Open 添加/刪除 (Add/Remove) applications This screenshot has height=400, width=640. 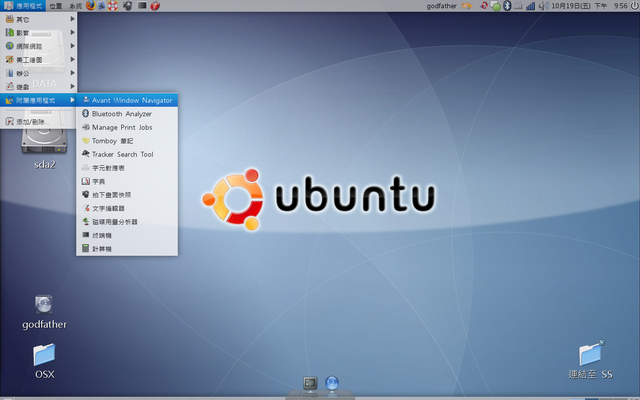(x=39, y=122)
